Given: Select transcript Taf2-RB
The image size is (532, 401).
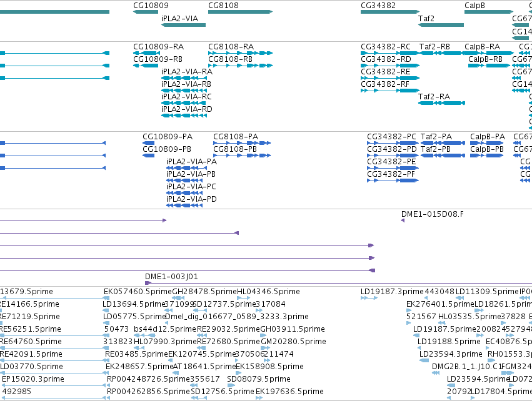Looking at the screenshot, I should [434, 46].
